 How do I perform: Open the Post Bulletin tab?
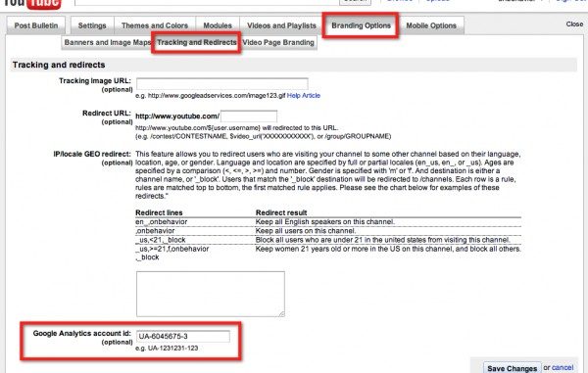click(36, 25)
